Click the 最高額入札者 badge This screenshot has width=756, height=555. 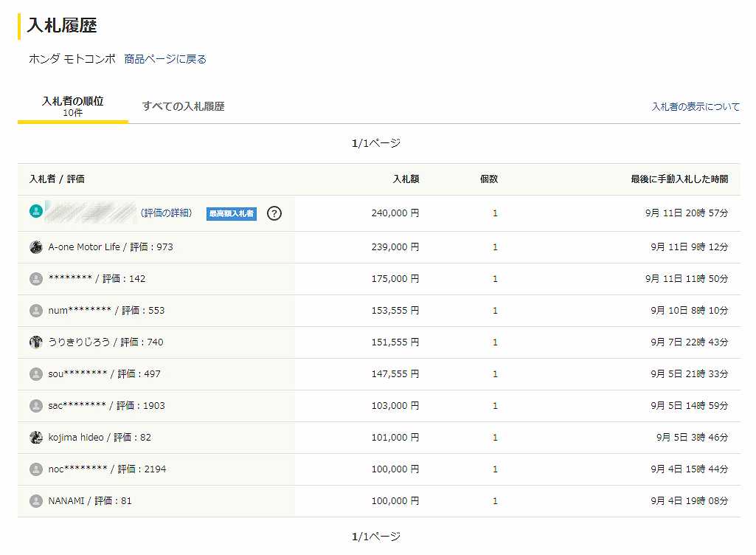232,214
